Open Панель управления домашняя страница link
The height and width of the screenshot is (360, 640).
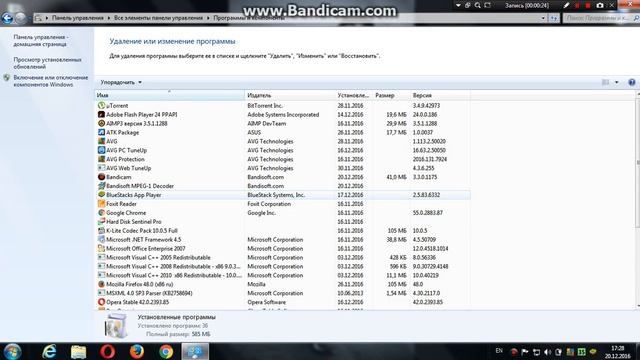point(41,40)
